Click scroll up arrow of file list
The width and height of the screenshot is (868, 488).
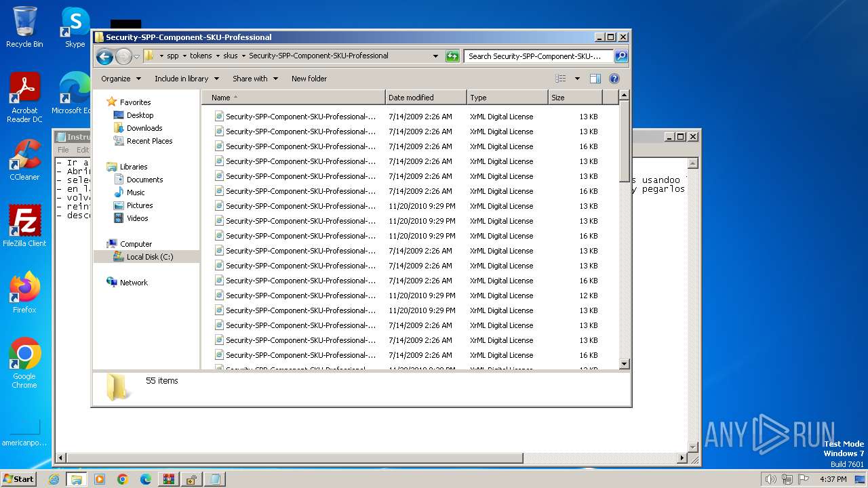point(625,97)
